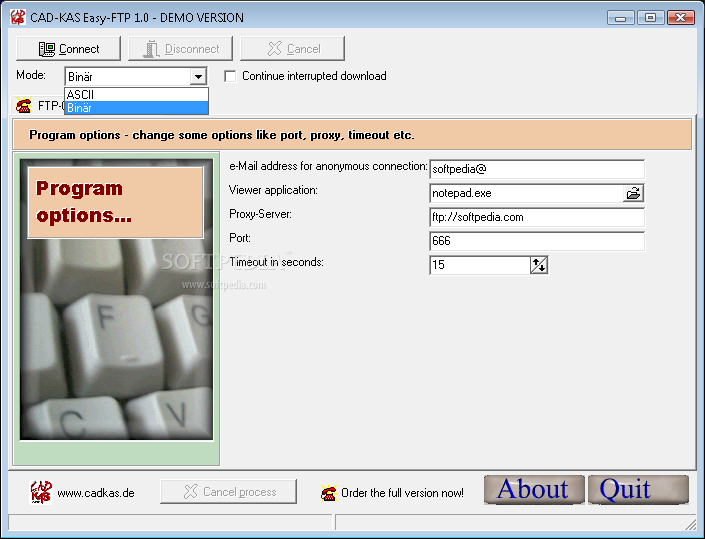The width and height of the screenshot is (705, 539).
Task: Maximize the Easy-FTP window
Action: pyautogui.click(x=650, y=18)
